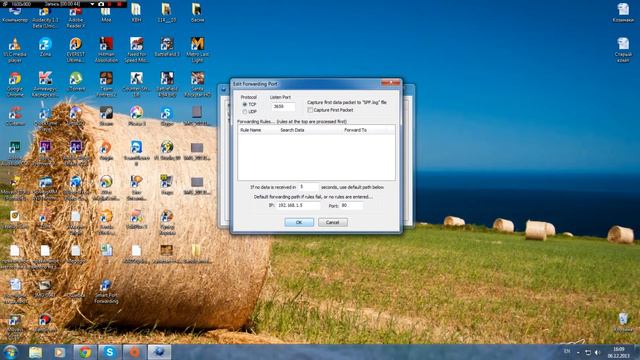640x360 pixels.
Task: Open Windows Explorer from the taskbar
Action: (x=36, y=352)
